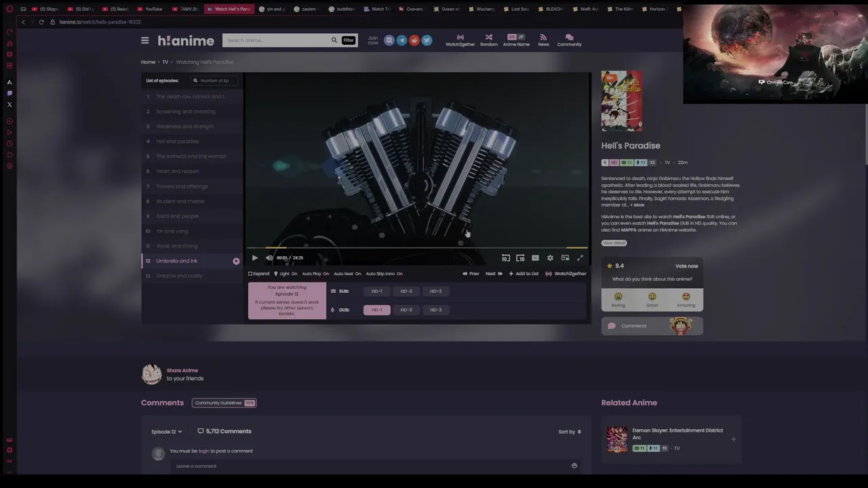The width and height of the screenshot is (868, 488).
Task: Click Watch2gether below the player
Action: pos(566,274)
